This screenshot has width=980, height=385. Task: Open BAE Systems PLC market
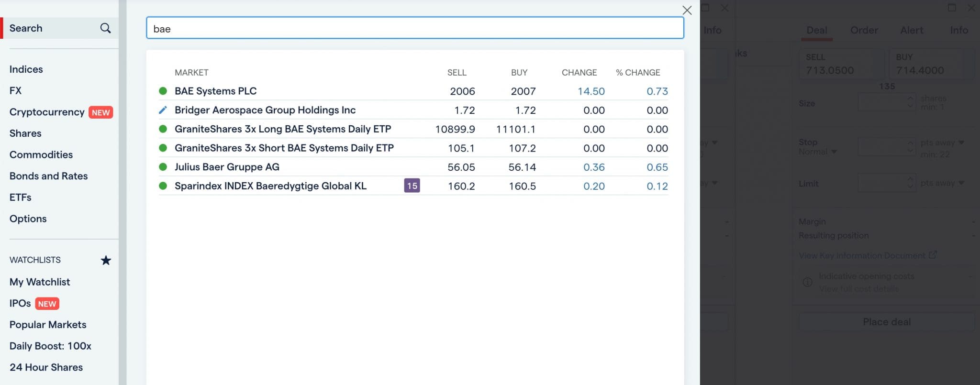click(215, 91)
